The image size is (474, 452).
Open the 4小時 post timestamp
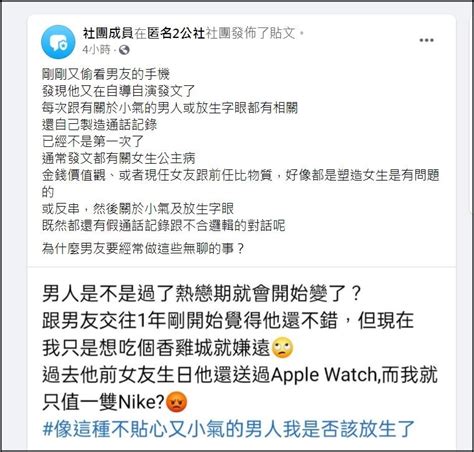pyautogui.click(x=96, y=50)
